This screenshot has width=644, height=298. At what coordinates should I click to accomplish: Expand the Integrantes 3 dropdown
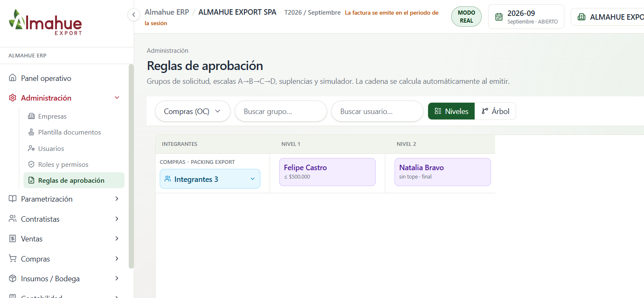210,179
